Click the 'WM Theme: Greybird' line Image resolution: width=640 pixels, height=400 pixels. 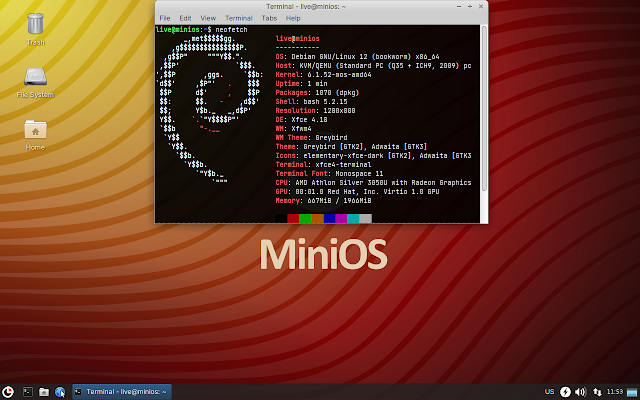coord(311,138)
